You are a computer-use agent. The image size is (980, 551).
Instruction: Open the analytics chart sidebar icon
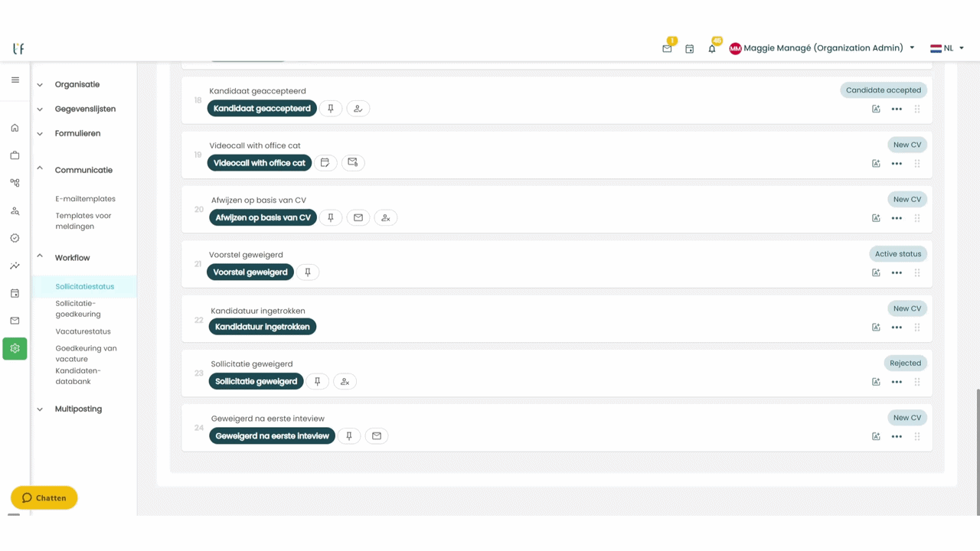pos(15,266)
